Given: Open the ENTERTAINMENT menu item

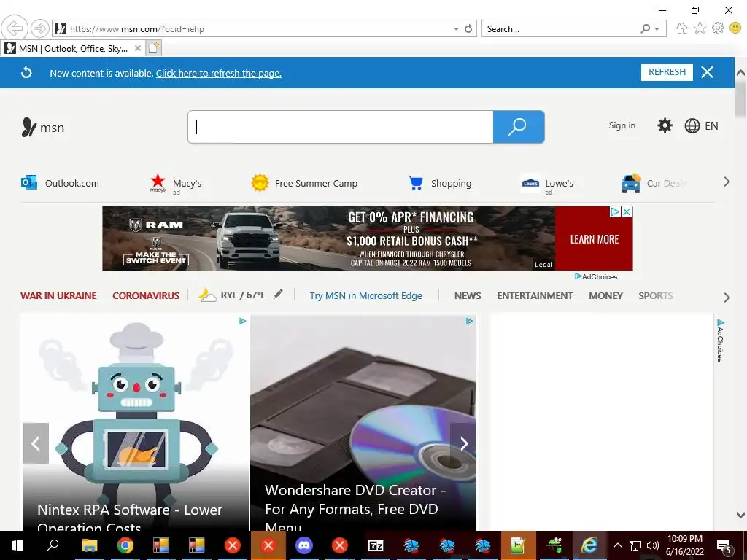Looking at the screenshot, I should (535, 296).
